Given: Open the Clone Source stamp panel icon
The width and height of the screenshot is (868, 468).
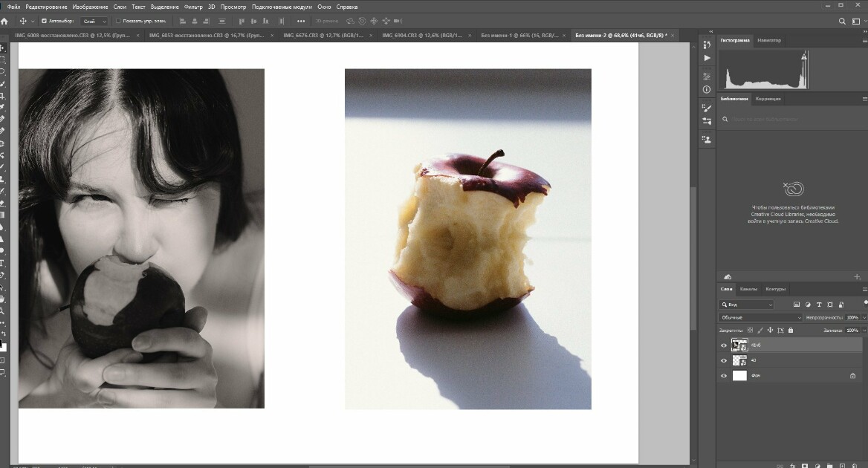Looking at the screenshot, I should tap(707, 140).
